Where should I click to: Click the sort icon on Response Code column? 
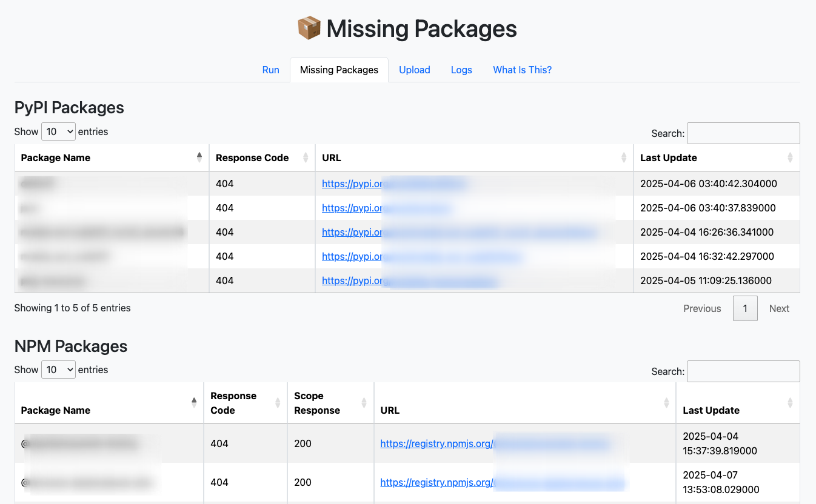pos(304,157)
